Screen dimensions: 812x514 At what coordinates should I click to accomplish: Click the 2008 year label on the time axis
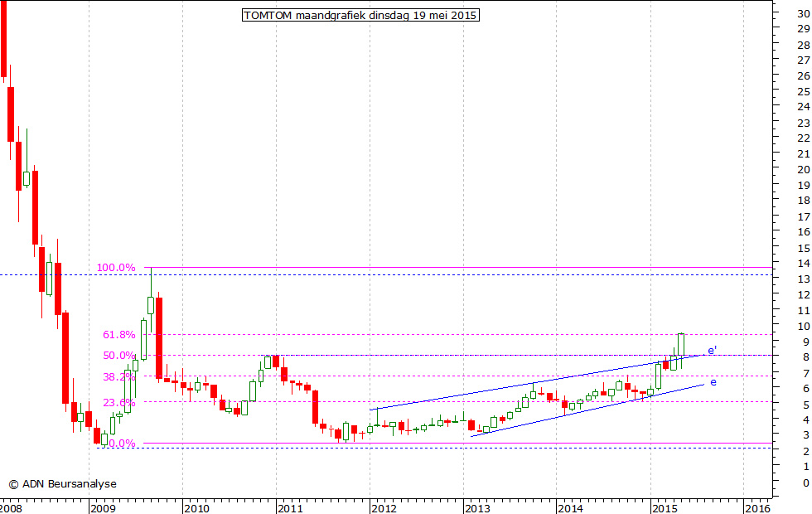click(10, 508)
